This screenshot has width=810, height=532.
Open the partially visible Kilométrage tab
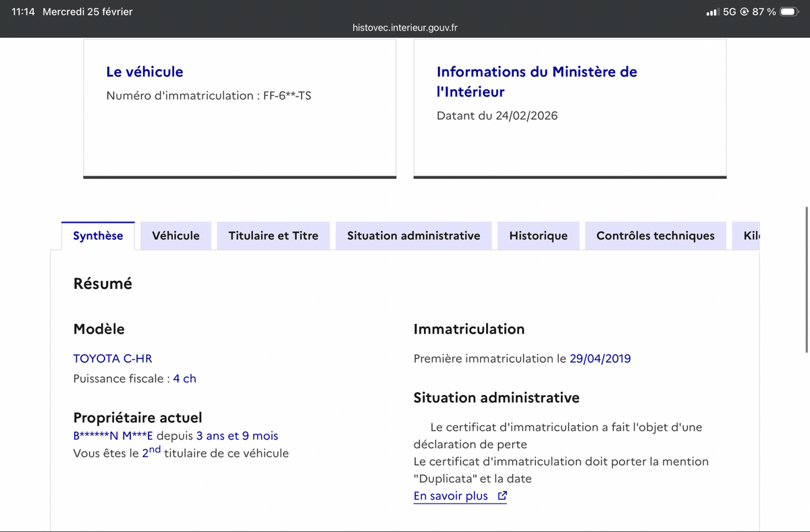[751, 236]
